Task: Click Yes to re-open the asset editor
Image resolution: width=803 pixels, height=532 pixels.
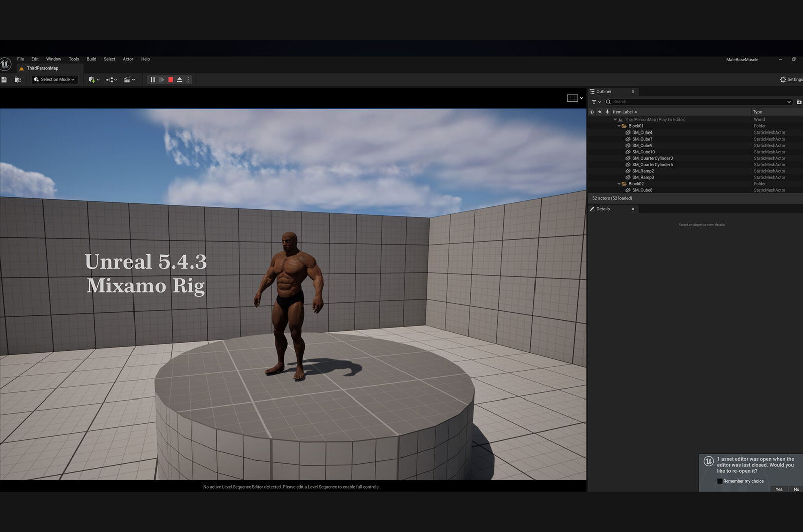Action: pyautogui.click(x=779, y=489)
